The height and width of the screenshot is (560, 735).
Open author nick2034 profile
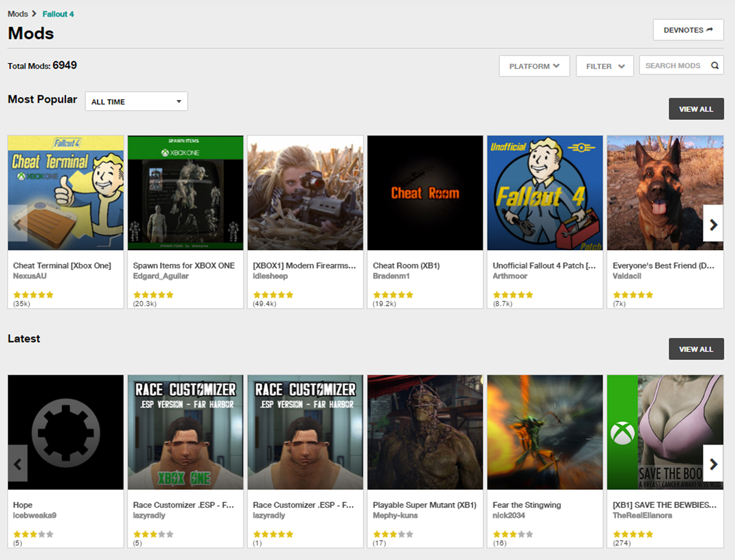click(509, 515)
